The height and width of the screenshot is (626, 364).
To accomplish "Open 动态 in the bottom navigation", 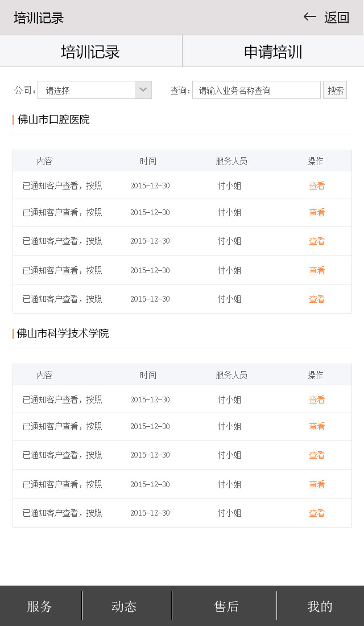I will click(x=124, y=606).
